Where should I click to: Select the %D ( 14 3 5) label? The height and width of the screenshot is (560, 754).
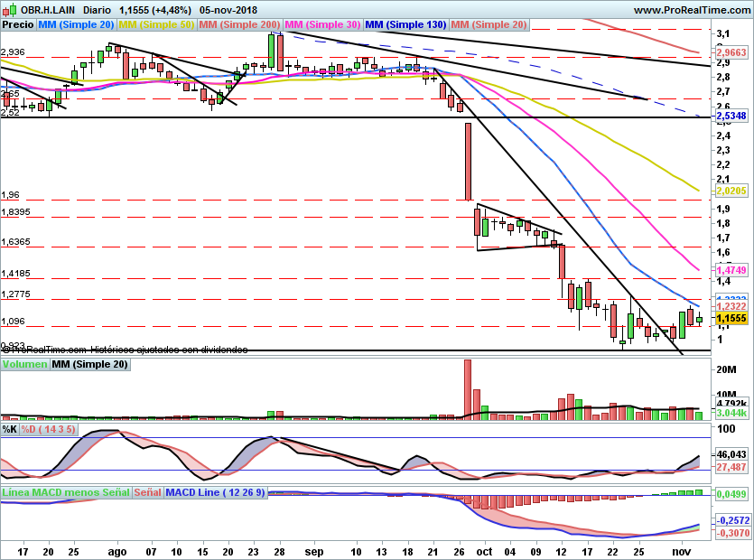pyautogui.click(x=48, y=429)
